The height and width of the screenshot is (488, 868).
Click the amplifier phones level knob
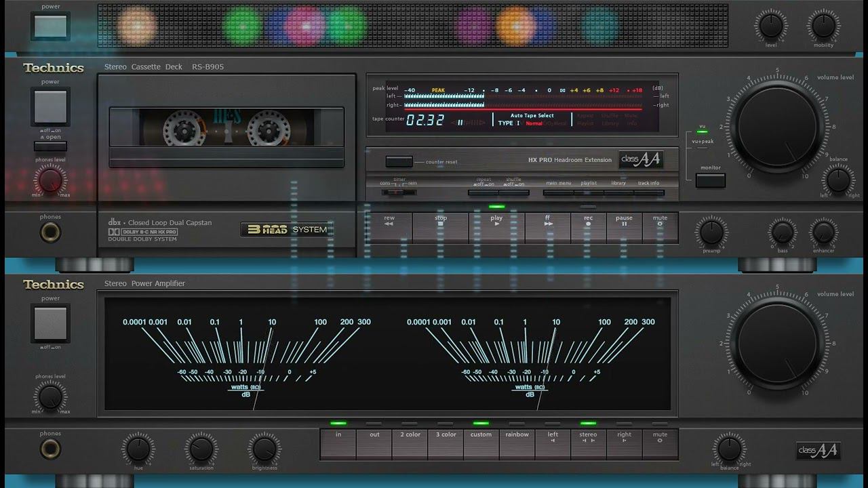[x=50, y=397]
